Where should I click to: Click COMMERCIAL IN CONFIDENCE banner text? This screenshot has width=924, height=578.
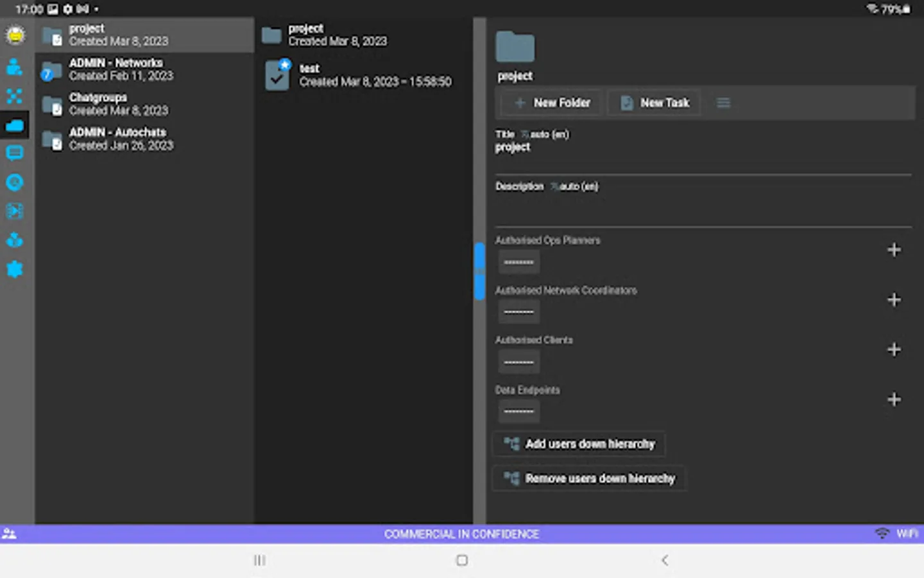461,534
